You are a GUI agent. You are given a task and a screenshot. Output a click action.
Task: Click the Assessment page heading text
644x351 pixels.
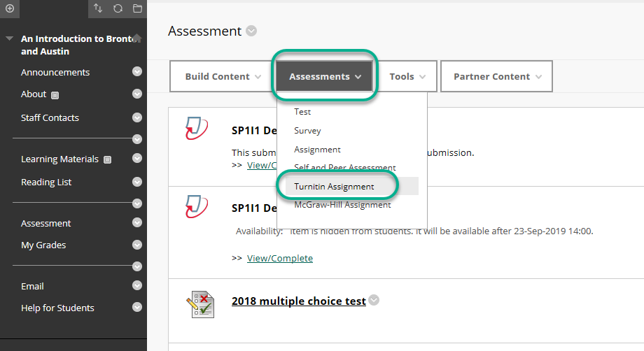click(x=204, y=31)
